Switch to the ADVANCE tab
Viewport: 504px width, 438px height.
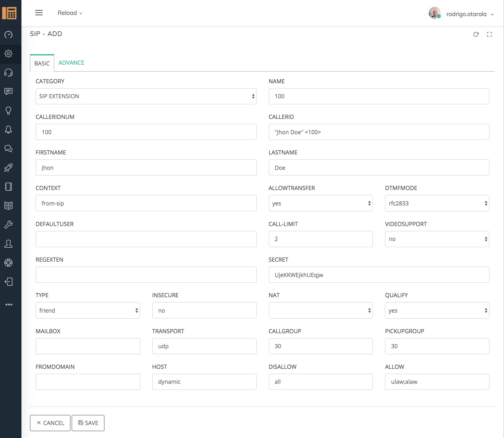71,63
